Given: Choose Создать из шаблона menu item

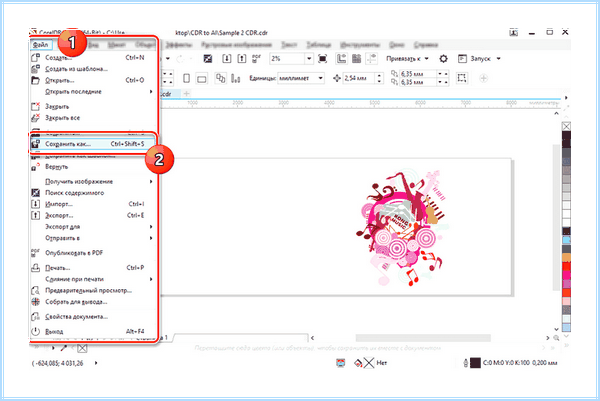Looking at the screenshot, I should (x=93, y=69).
